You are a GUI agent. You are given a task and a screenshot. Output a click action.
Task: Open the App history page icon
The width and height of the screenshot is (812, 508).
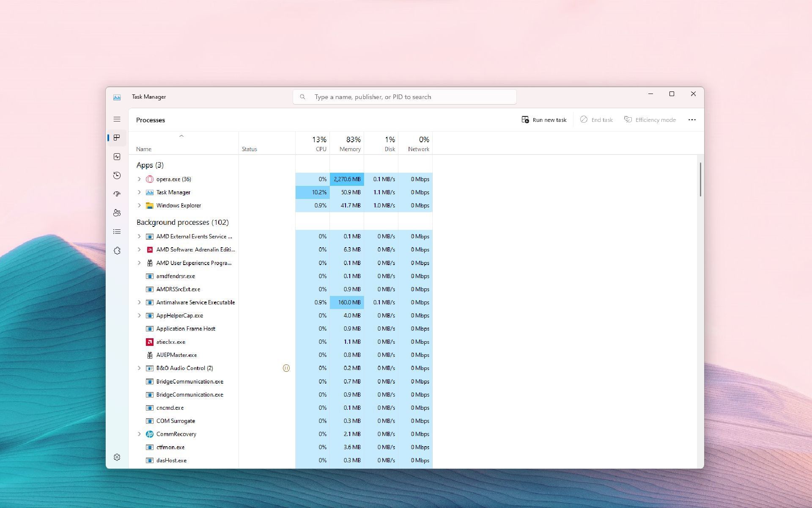[117, 175]
